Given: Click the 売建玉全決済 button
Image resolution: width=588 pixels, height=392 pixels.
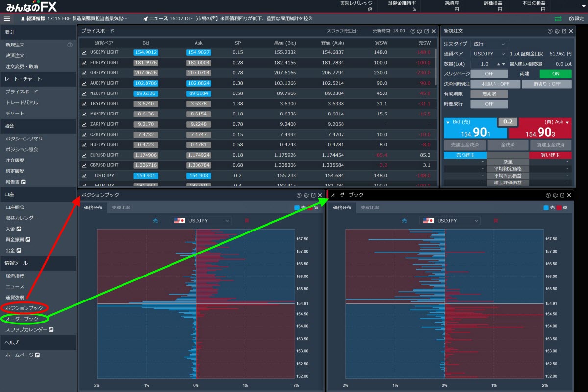Looking at the screenshot, I should (x=465, y=145).
